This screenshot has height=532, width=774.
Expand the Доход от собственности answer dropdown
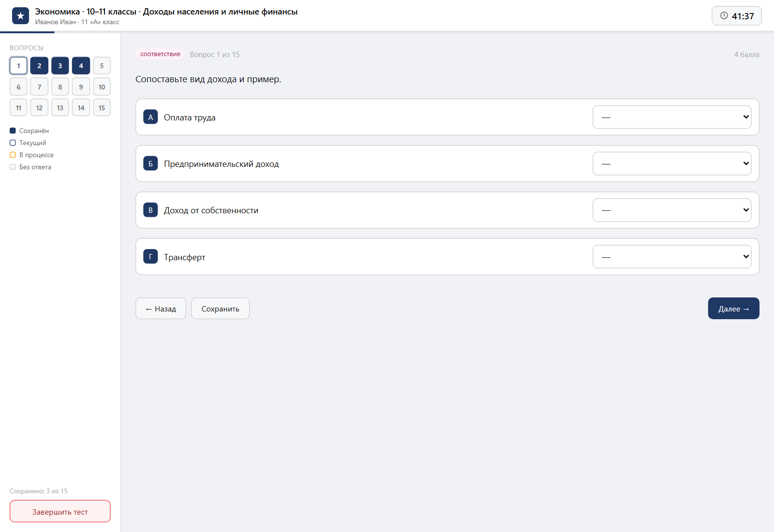(672, 210)
